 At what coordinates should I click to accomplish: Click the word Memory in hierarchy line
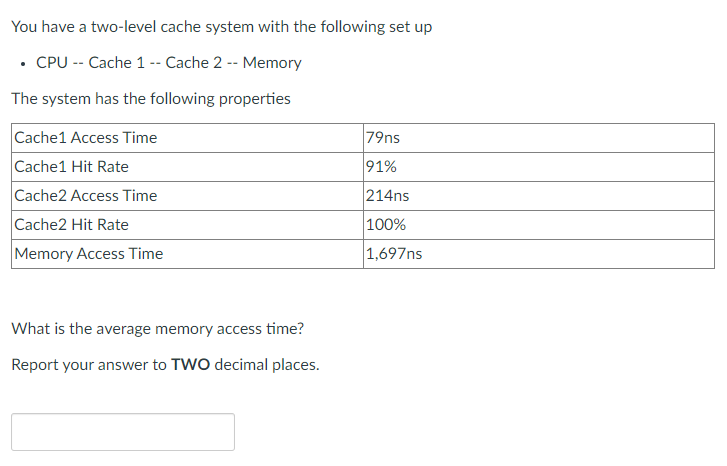click(x=272, y=63)
